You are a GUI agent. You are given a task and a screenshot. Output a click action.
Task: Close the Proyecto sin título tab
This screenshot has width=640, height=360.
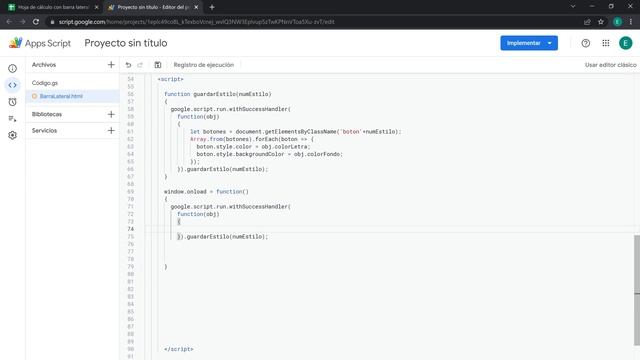(x=196, y=7)
